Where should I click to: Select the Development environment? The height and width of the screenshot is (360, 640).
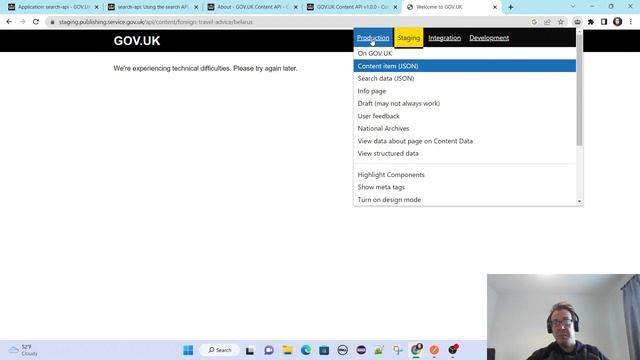(x=489, y=38)
